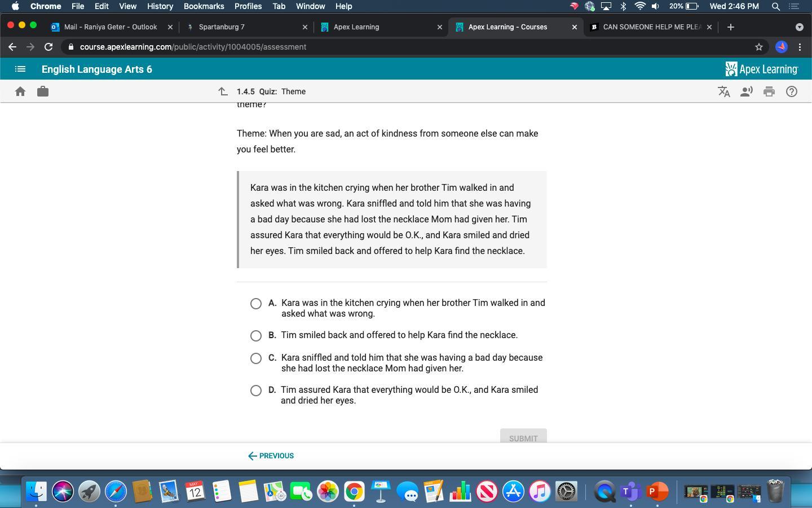Open Microsoft Teams from the dock
The height and width of the screenshot is (508, 812).
point(630,492)
